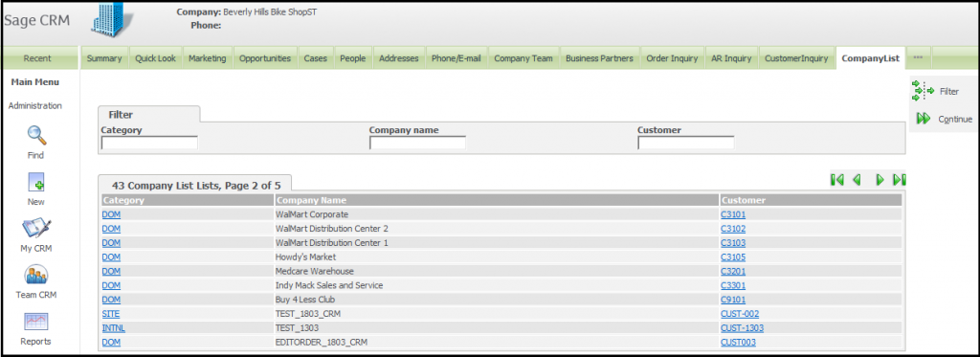Open customer link C3102
980x357 pixels.
tap(733, 228)
